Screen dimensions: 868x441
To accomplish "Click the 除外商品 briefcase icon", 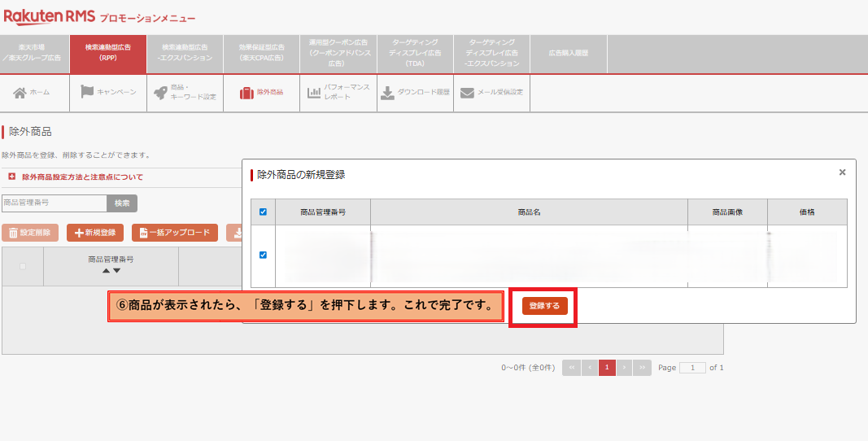I will pos(246,92).
